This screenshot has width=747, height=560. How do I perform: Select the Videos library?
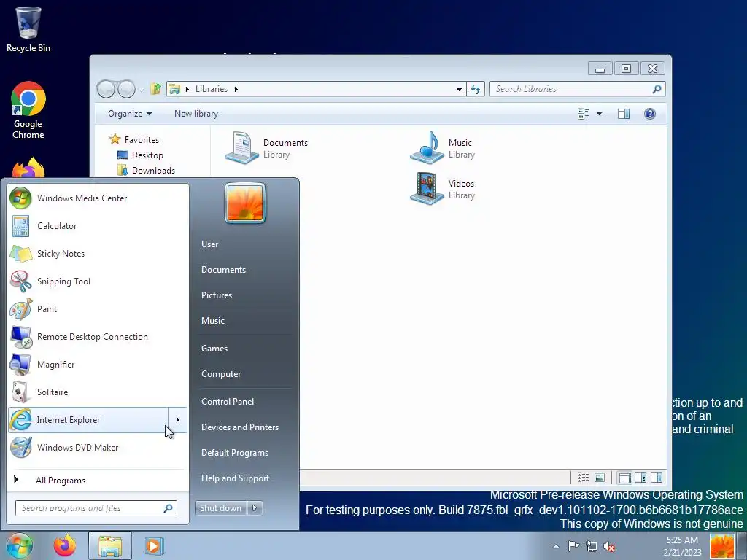[443, 189]
